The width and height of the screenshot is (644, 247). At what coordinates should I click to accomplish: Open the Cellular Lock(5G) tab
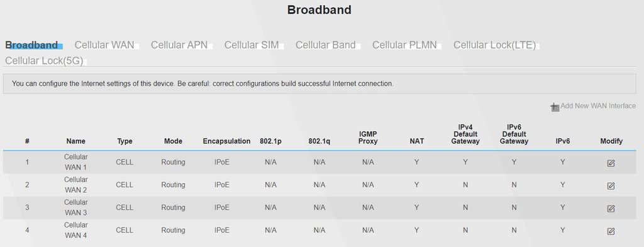44,61
